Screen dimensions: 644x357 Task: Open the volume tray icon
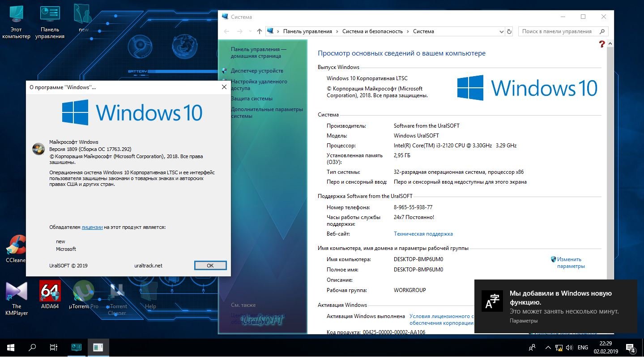coord(569,347)
